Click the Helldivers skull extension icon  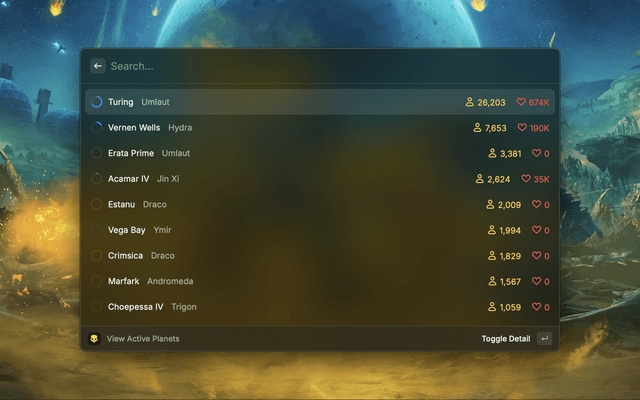(x=94, y=339)
